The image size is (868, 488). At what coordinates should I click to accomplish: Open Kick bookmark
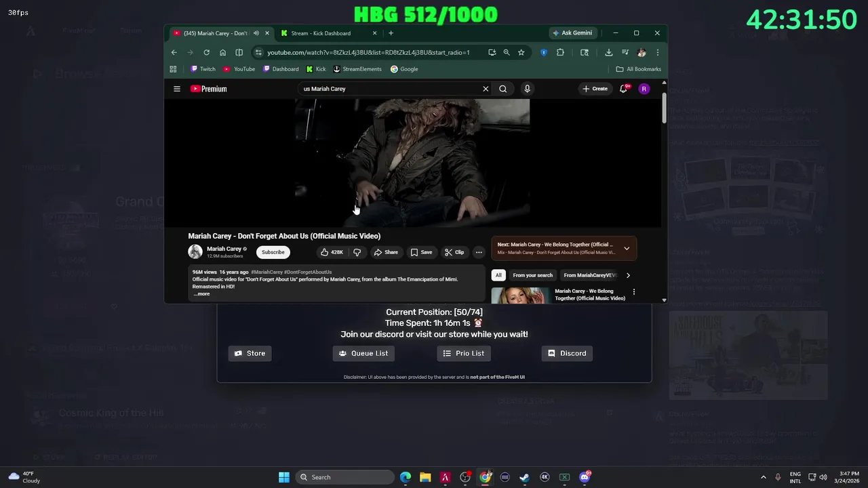316,69
